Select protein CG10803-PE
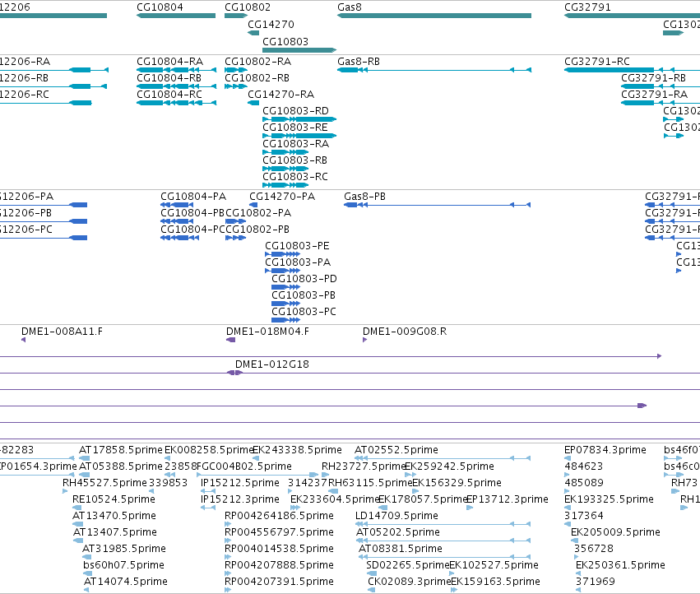 (x=283, y=254)
